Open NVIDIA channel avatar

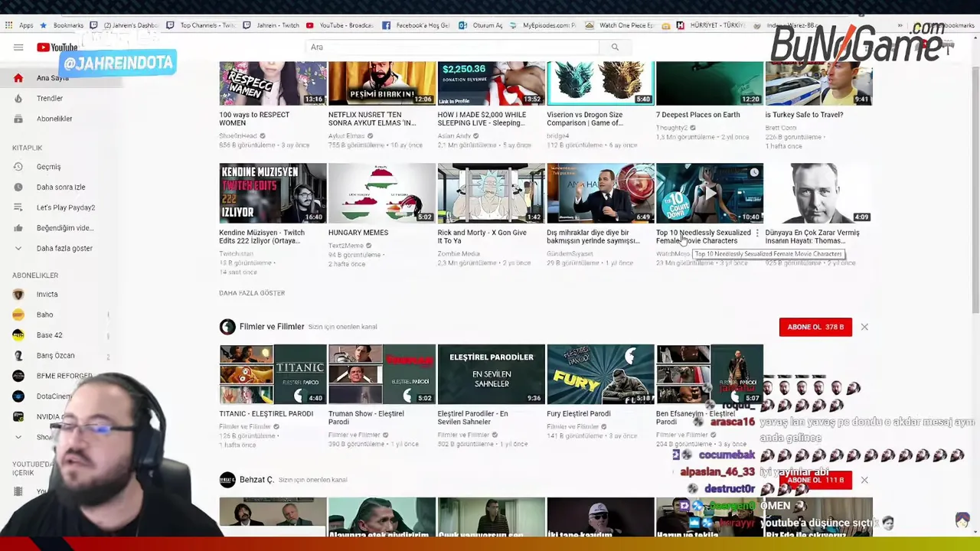18,417
